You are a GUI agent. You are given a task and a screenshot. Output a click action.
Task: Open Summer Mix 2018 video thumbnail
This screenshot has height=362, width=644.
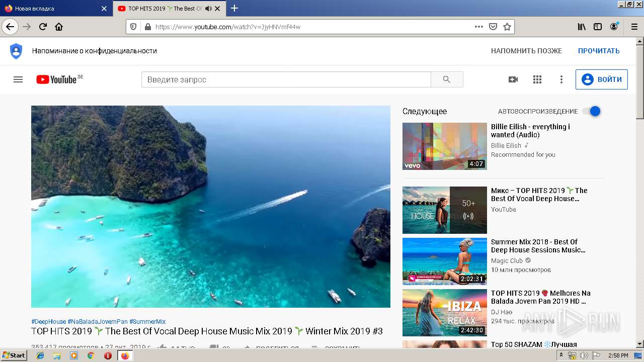[445, 261]
